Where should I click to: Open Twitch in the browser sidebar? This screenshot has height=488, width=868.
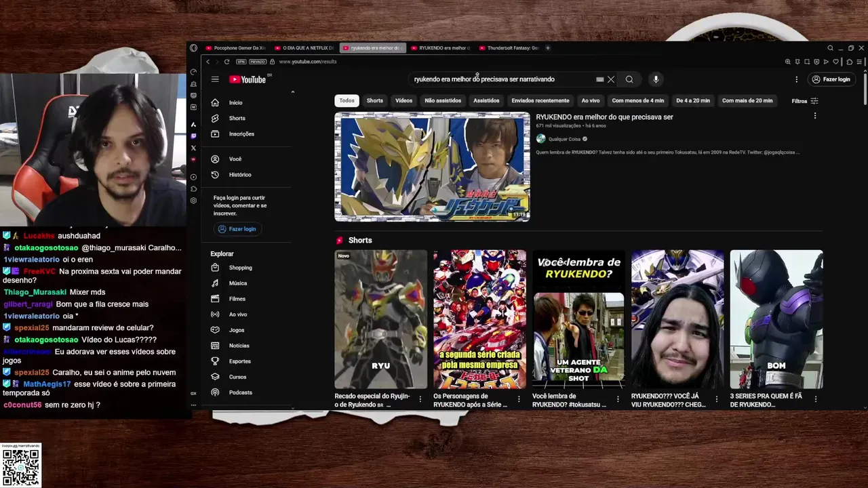193,136
